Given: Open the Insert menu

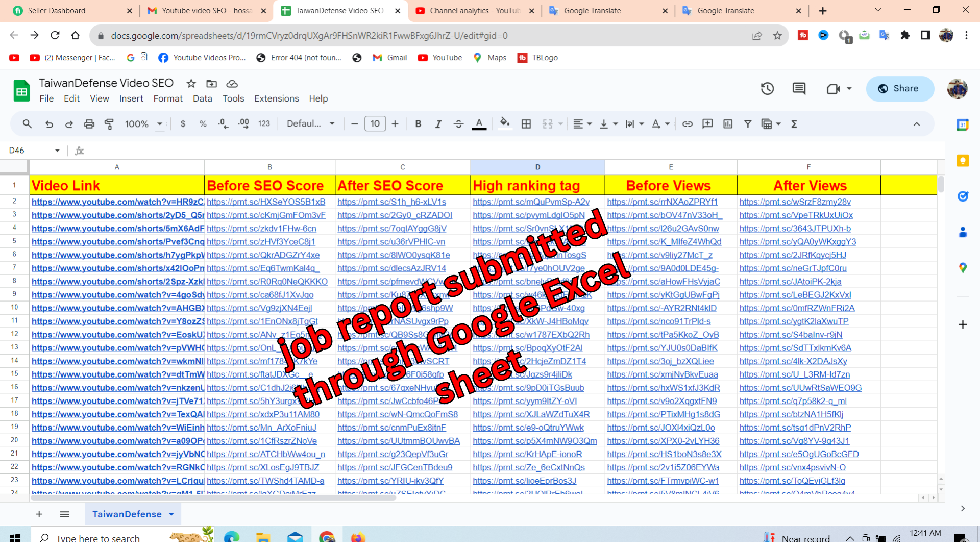Looking at the screenshot, I should point(131,99).
